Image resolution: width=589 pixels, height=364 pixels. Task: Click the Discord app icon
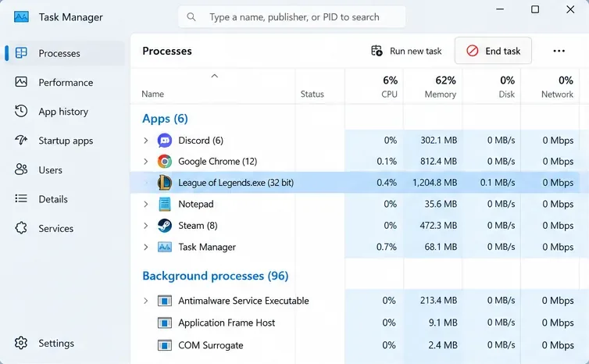165,141
